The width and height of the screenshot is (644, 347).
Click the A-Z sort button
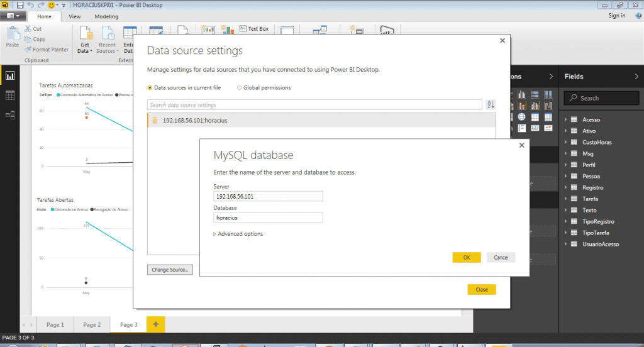point(491,105)
